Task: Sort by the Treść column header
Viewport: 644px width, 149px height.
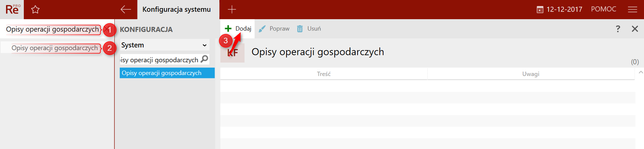Action: click(324, 74)
